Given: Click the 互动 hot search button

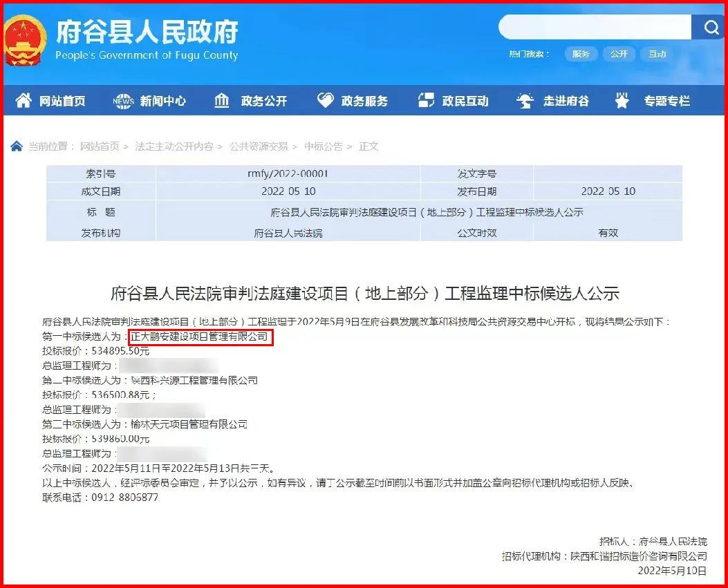Looking at the screenshot, I should (x=657, y=54).
